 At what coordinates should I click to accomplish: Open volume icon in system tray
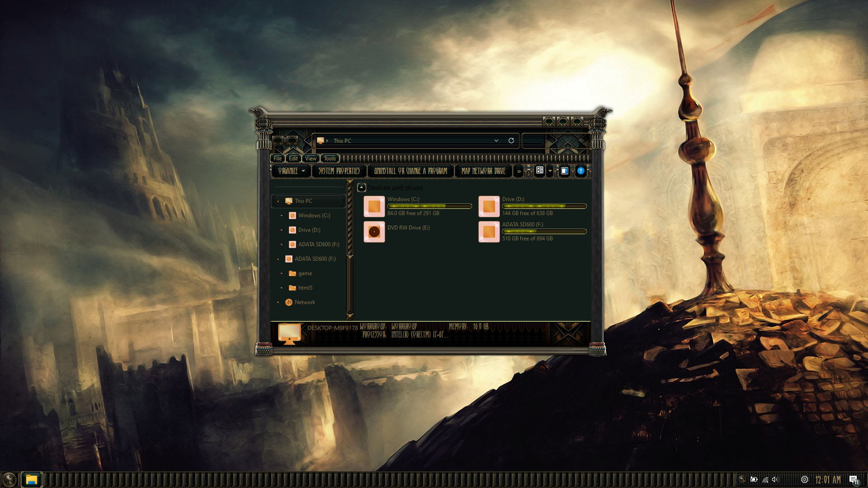775,479
